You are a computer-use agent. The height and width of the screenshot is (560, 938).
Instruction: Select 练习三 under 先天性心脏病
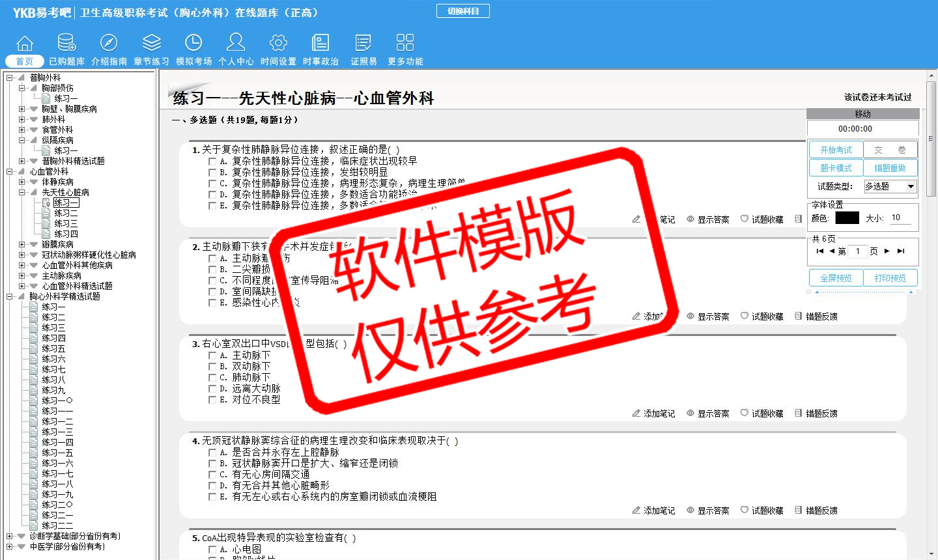66,223
